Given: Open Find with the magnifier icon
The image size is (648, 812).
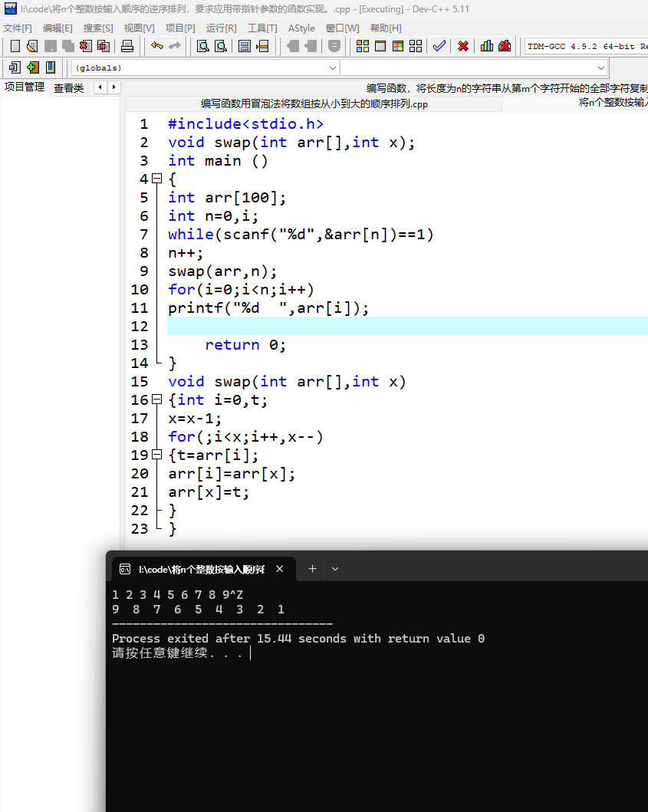Looking at the screenshot, I should (203, 46).
